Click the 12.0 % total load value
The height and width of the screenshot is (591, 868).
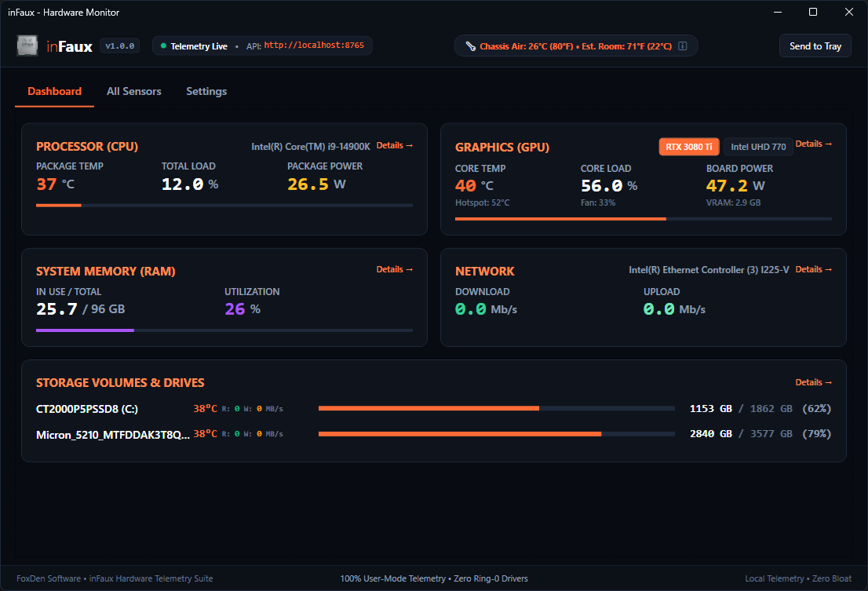(x=190, y=184)
